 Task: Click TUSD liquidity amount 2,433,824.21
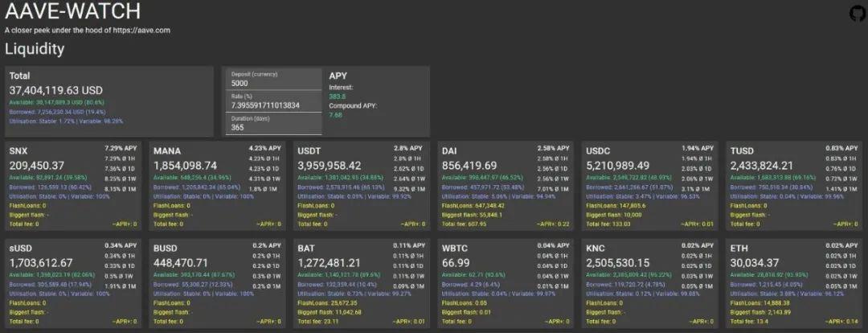click(x=763, y=165)
